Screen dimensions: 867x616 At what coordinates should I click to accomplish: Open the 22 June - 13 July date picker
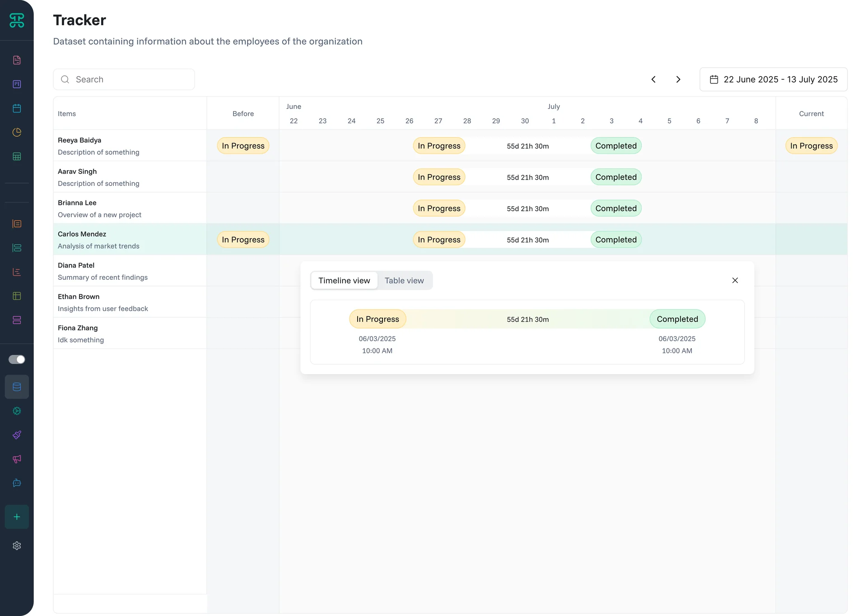pos(773,79)
